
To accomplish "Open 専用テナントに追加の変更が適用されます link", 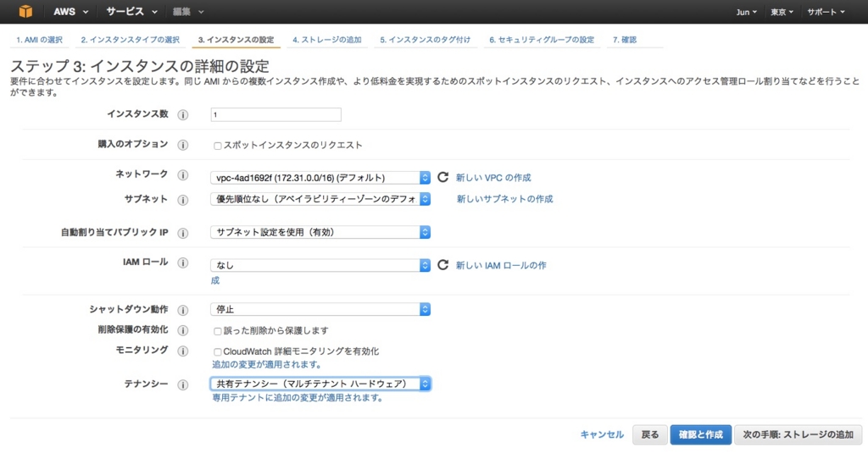I will point(298,398).
